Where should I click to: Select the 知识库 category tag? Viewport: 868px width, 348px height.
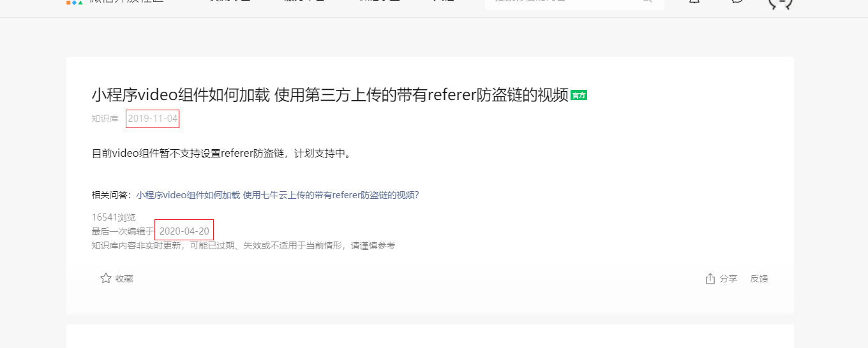(x=105, y=119)
